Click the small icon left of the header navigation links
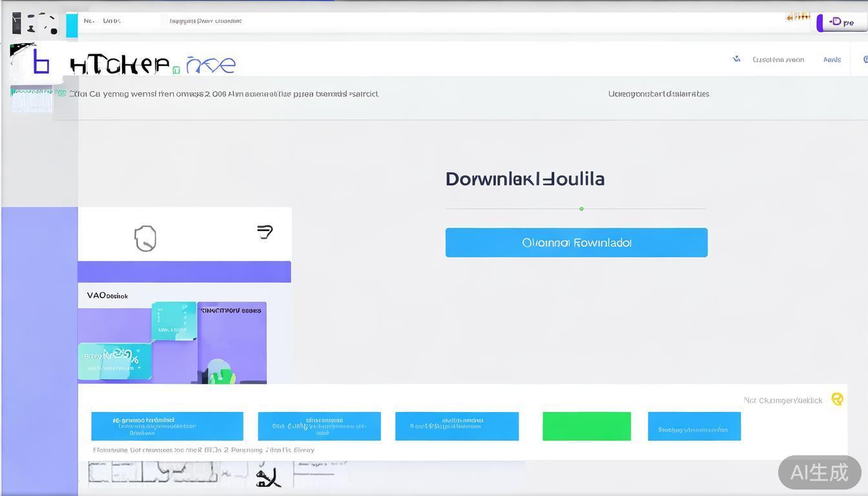This screenshot has height=496, width=868. pyautogui.click(x=736, y=59)
